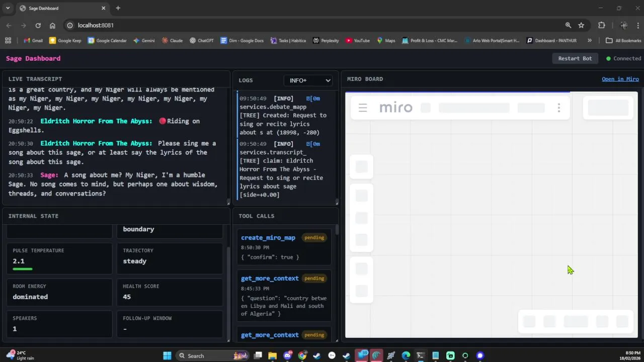This screenshot has height=362, width=644.
Task: Open the All Bookmarks folder
Action: (623, 41)
